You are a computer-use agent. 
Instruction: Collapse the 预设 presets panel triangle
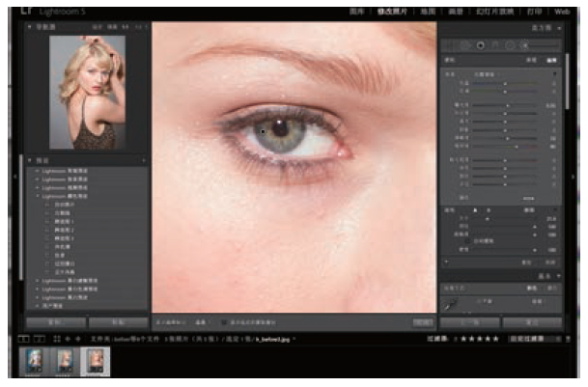pyautogui.click(x=30, y=160)
